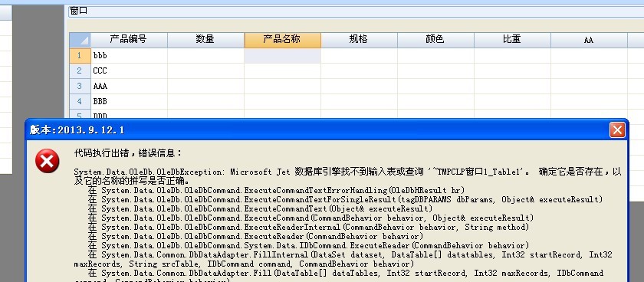This screenshot has width=644, height=282.
Task: Click the 窗口 title bar label
Action: (x=78, y=11)
